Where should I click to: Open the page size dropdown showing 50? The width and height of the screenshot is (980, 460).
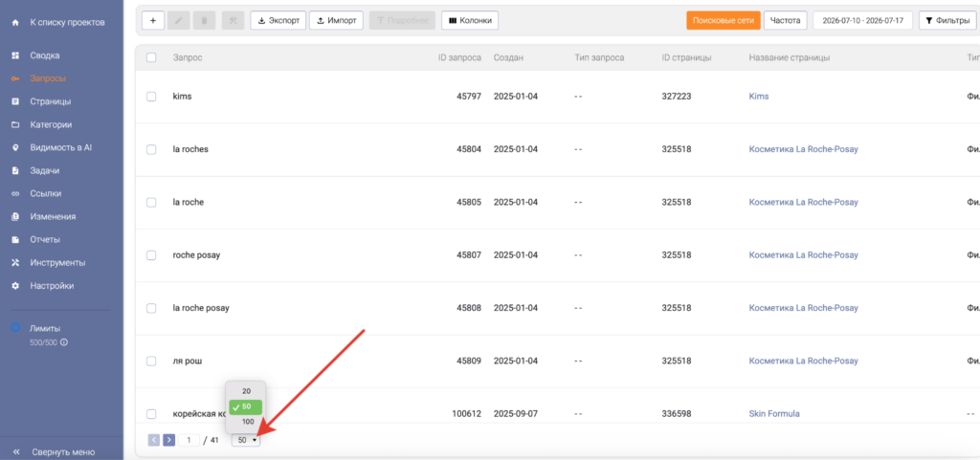(246, 440)
